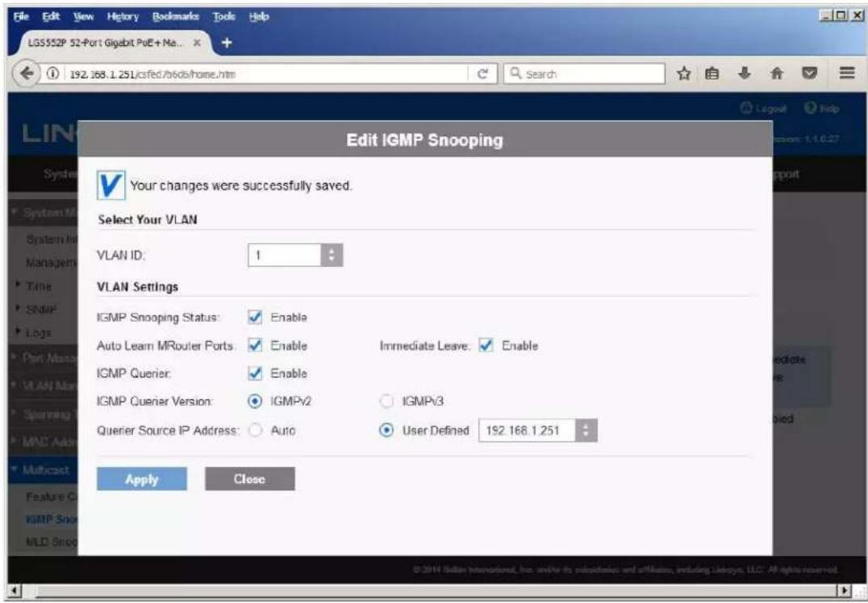Reload the page with the refresh icon
Viewport: 868px width, 603px height.
[x=482, y=74]
